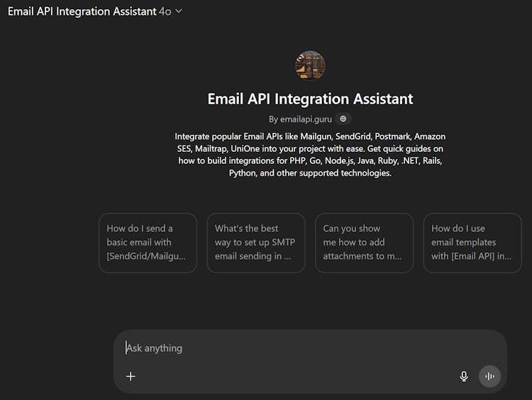Click the plus icon to attach files
Image resolution: width=532 pixels, height=400 pixels.
click(x=131, y=377)
